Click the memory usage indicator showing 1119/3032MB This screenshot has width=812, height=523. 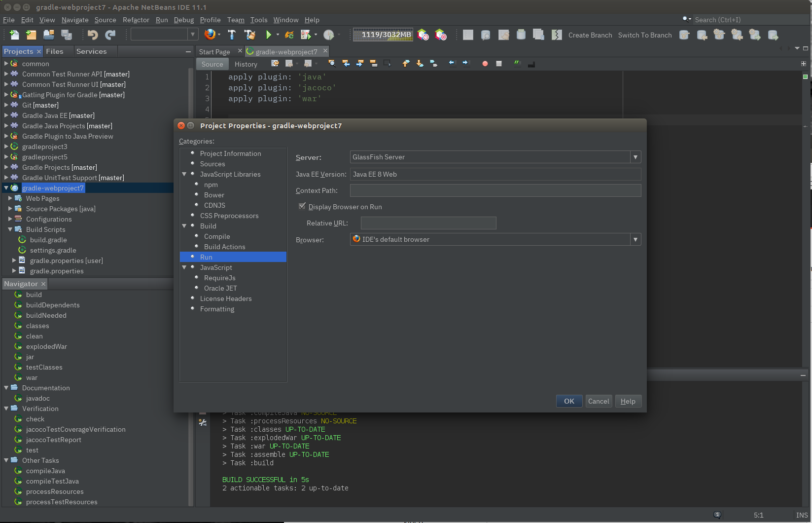pos(383,35)
